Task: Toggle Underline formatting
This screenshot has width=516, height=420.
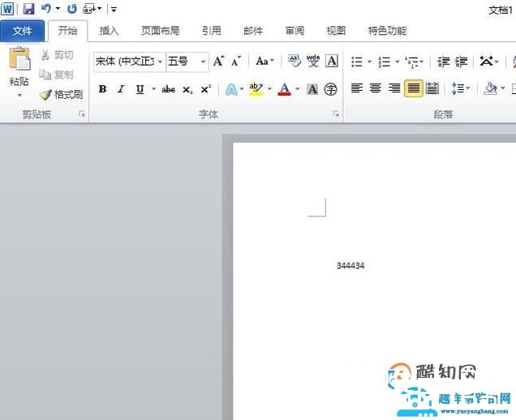Action: 140,89
